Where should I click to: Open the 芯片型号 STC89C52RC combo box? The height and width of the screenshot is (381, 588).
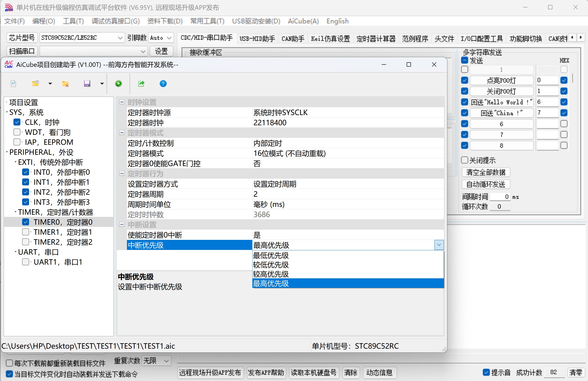click(82, 38)
